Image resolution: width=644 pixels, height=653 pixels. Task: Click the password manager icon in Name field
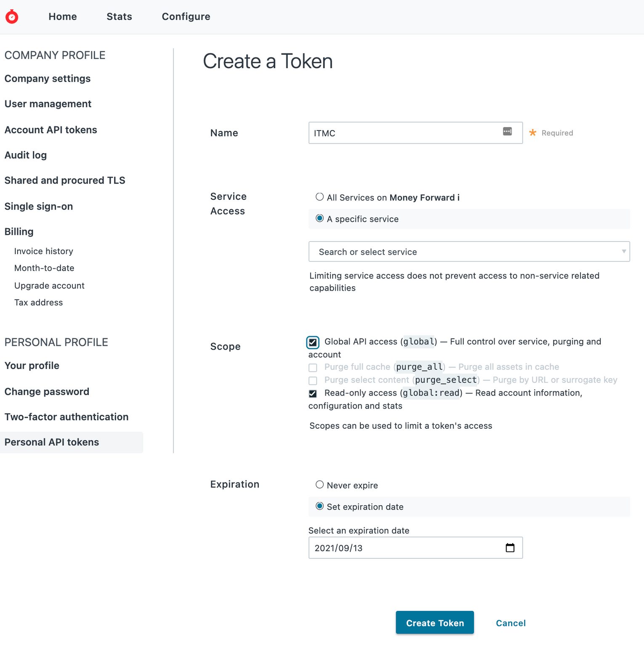tap(507, 132)
